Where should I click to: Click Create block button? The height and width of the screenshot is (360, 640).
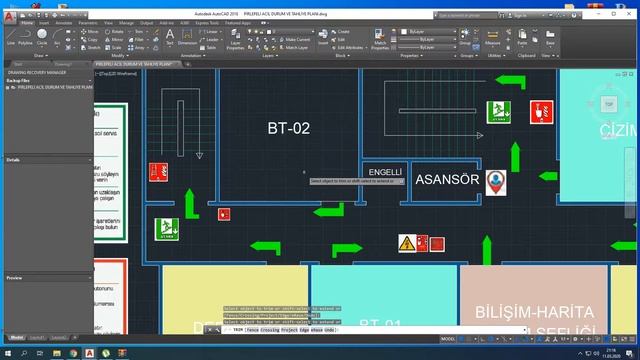click(x=340, y=31)
